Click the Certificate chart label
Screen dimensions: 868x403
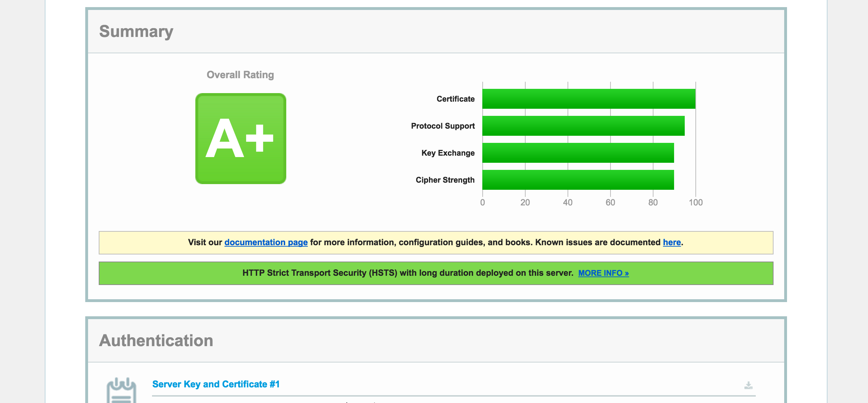pos(455,99)
